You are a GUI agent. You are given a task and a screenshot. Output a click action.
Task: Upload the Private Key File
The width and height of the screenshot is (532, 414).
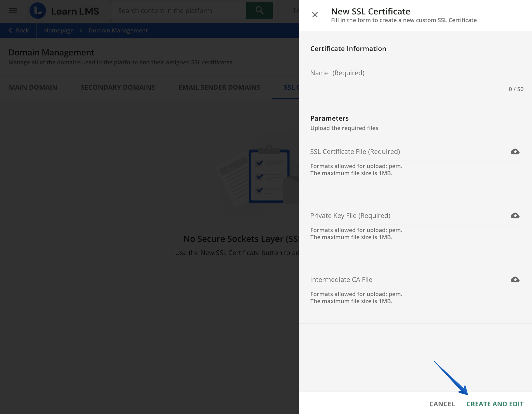[x=515, y=216]
